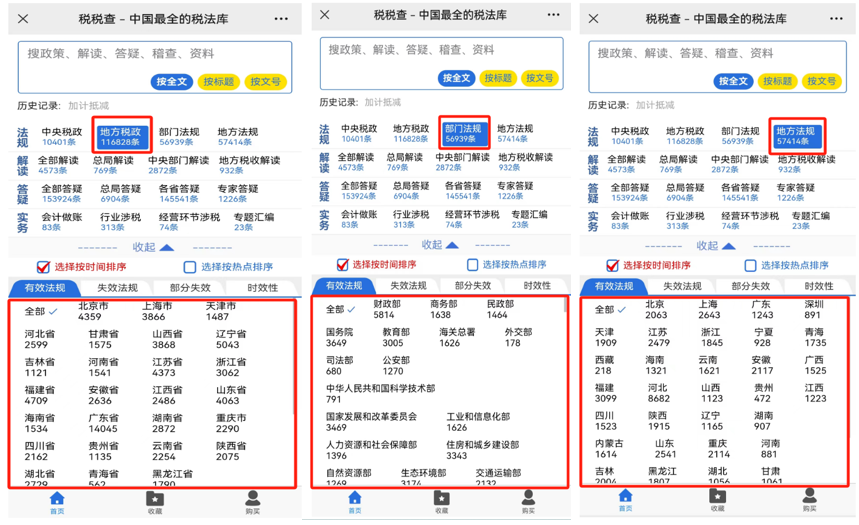Screen dimensions: 859x525
Task: Focus the search field in the left screen
Action: point(154,67)
